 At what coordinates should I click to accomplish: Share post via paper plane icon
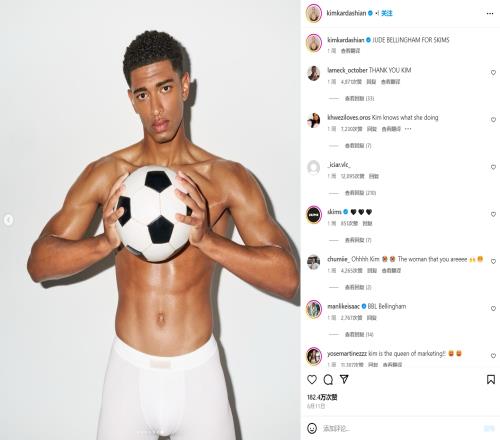pos(344,379)
